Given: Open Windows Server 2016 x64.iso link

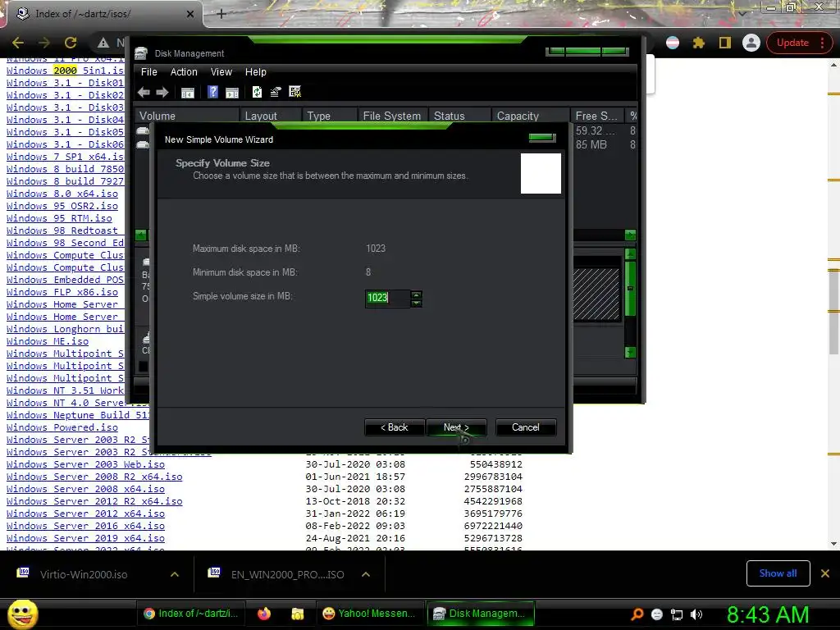Looking at the screenshot, I should [85, 526].
